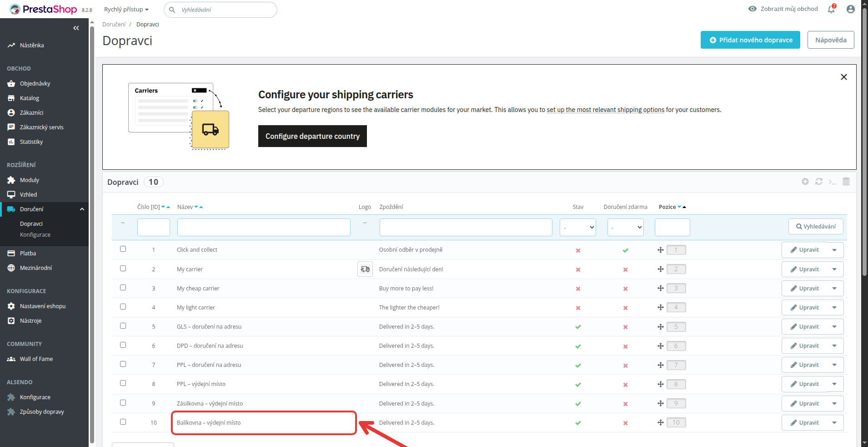The height and width of the screenshot is (447, 868).
Task: Open Způsoby dopravy in sidebar
Action: [x=42, y=412]
